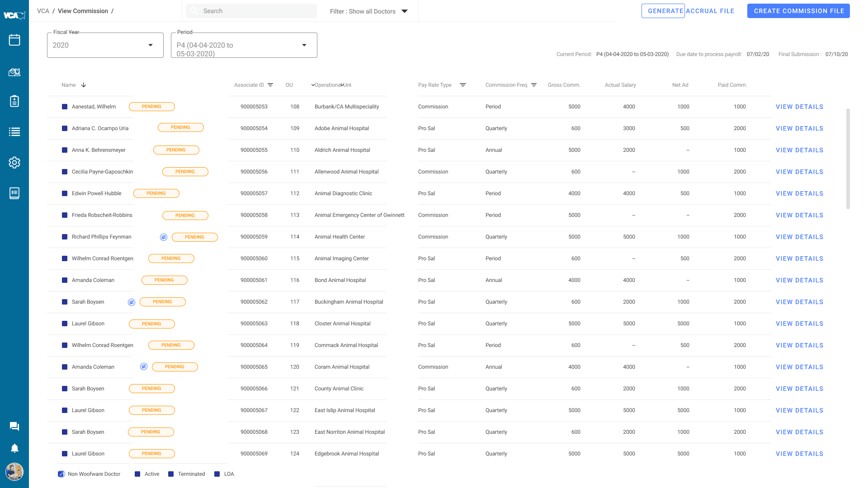Viewport: 868px width, 488px height.
Task: Toggle checkbox for Aanestad, Wilhelm
Action: [x=65, y=107]
